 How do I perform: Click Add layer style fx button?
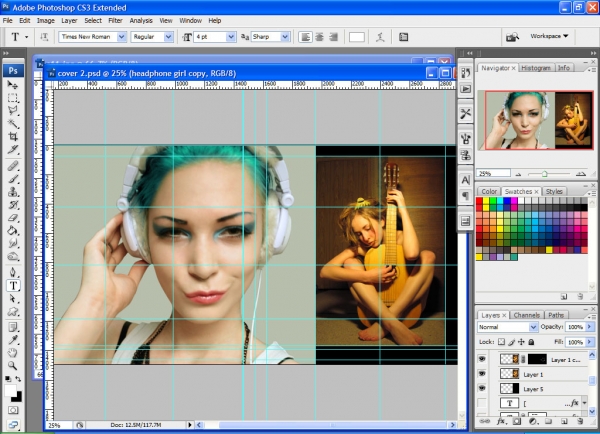tap(501, 421)
